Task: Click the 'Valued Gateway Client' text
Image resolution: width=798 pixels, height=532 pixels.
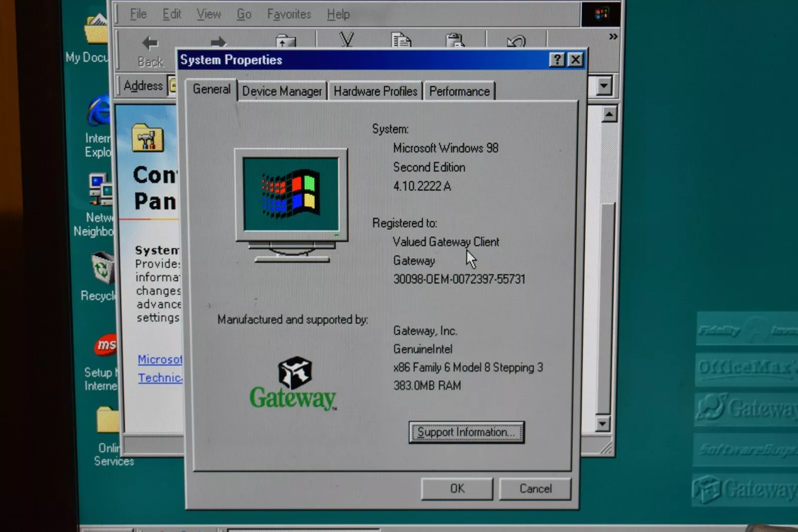Action: click(445, 242)
